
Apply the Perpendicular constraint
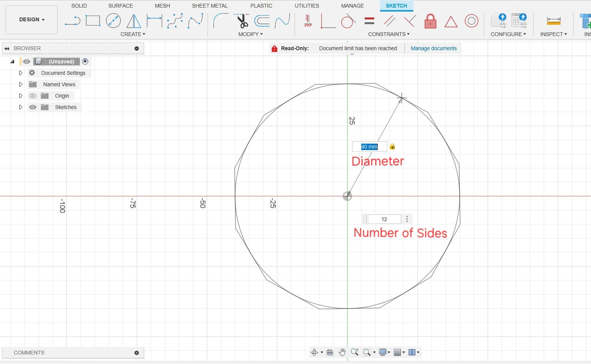[x=410, y=21]
